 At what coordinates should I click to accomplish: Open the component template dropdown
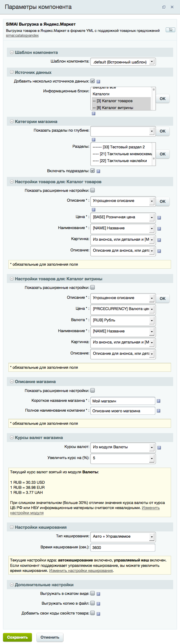123,62
